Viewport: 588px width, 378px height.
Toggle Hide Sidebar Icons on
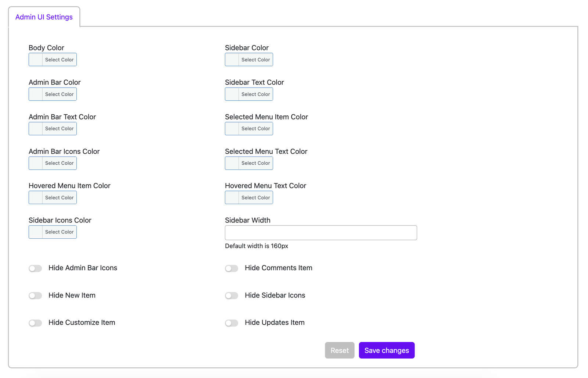[x=232, y=295]
